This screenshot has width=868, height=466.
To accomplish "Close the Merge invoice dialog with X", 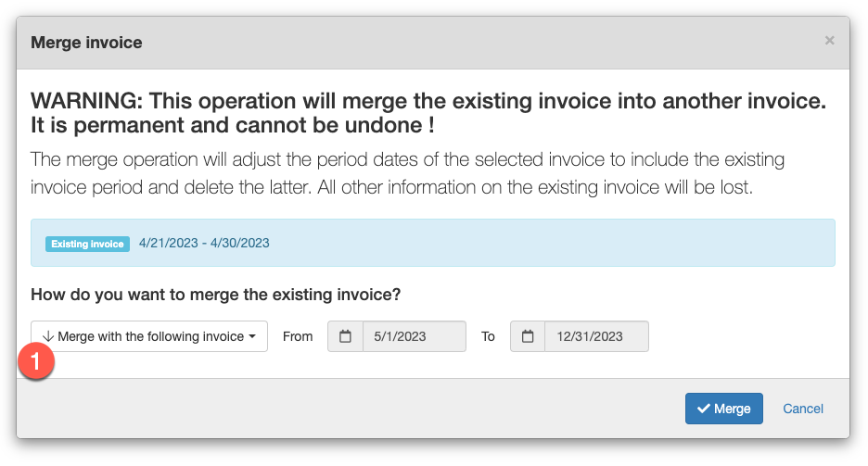I will 829,41.
